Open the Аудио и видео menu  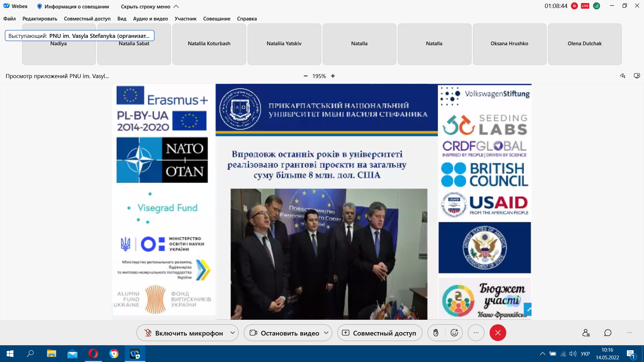[x=150, y=19]
